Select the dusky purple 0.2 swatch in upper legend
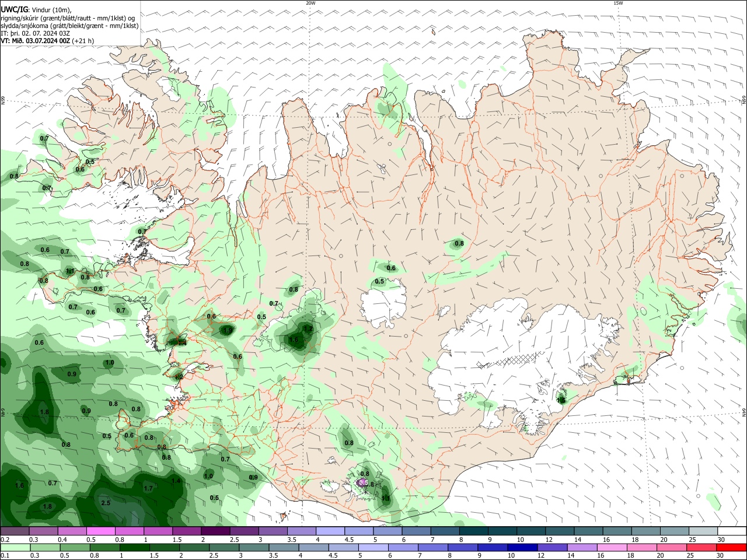 [x=15, y=531]
